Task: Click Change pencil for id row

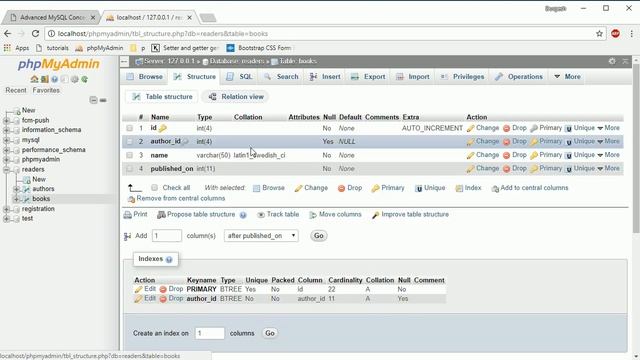Action: pyautogui.click(x=483, y=128)
